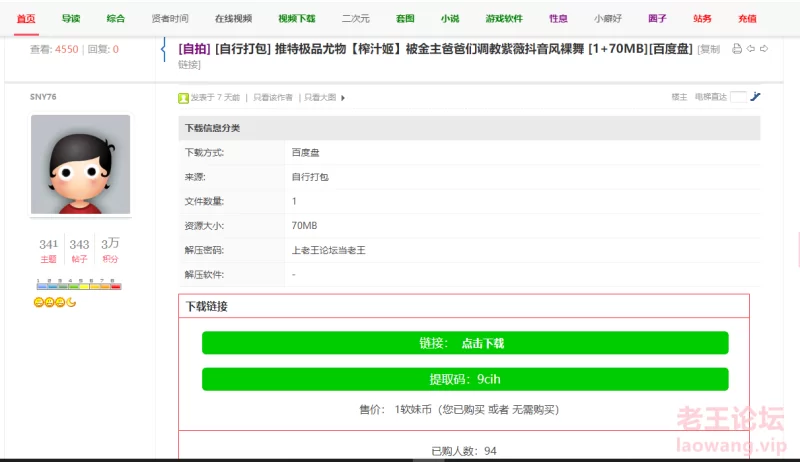The height and width of the screenshot is (462, 800).
Task: Click the yellow moon medal icon
Action: click(71, 302)
